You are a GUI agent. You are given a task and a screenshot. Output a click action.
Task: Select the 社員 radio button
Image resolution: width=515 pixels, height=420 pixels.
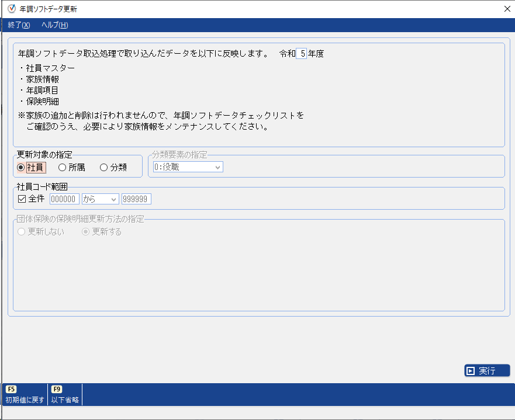pos(22,168)
